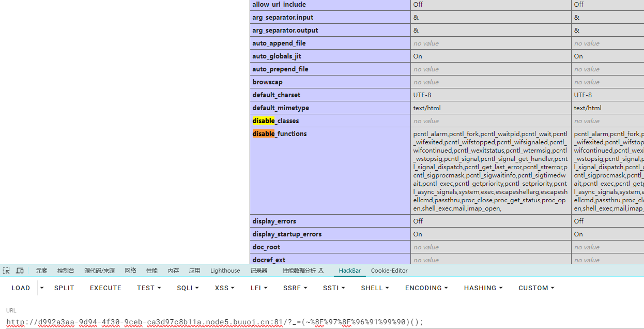The image size is (644, 329).
Task: Open the LFI dropdown
Action: pyautogui.click(x=259, y=288)
